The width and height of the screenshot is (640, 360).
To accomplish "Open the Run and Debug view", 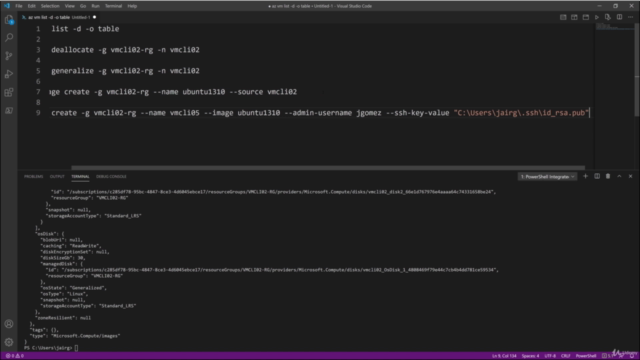I will (x=9, y=74).
